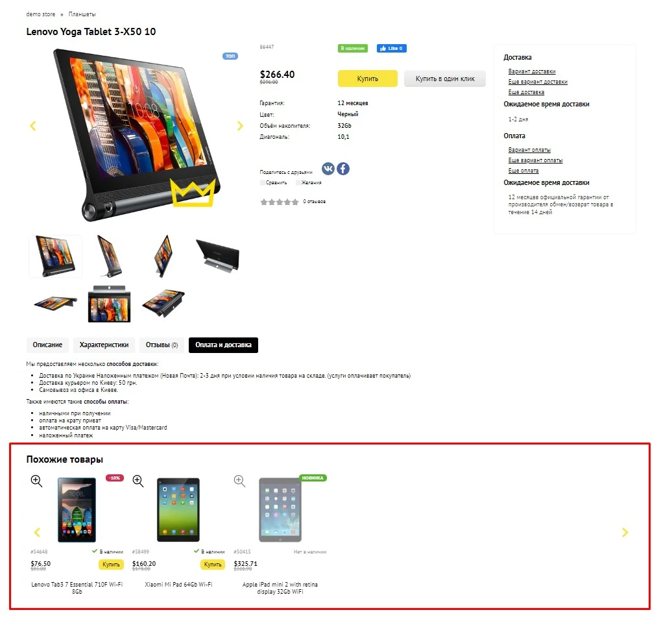Show next main product image arrow
672x621 pixels.
pos(240,126)
